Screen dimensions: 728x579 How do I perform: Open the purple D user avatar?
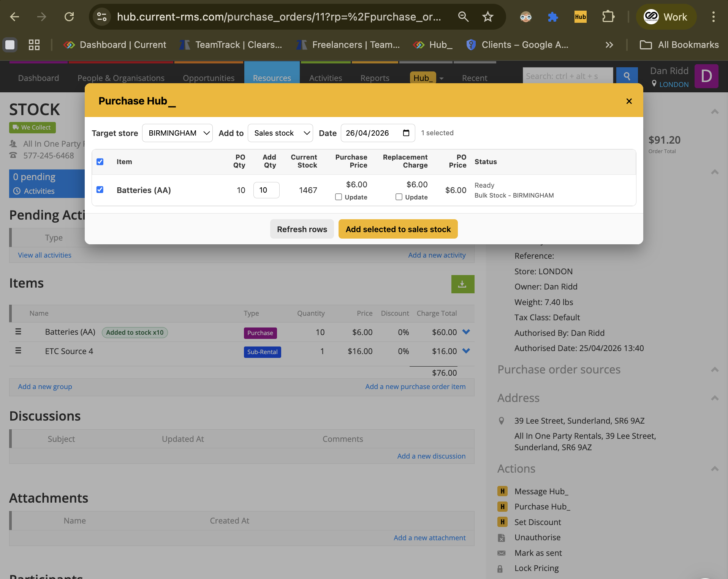706,76
